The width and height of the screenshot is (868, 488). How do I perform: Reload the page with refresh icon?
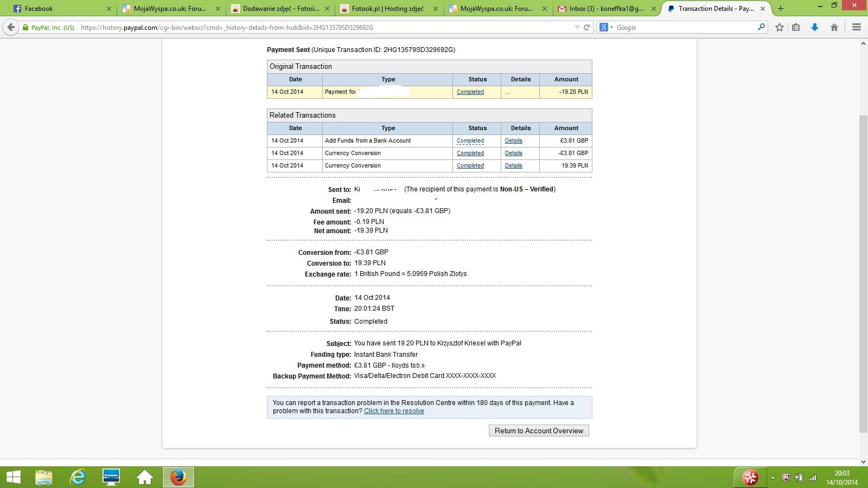click(586, 27)
